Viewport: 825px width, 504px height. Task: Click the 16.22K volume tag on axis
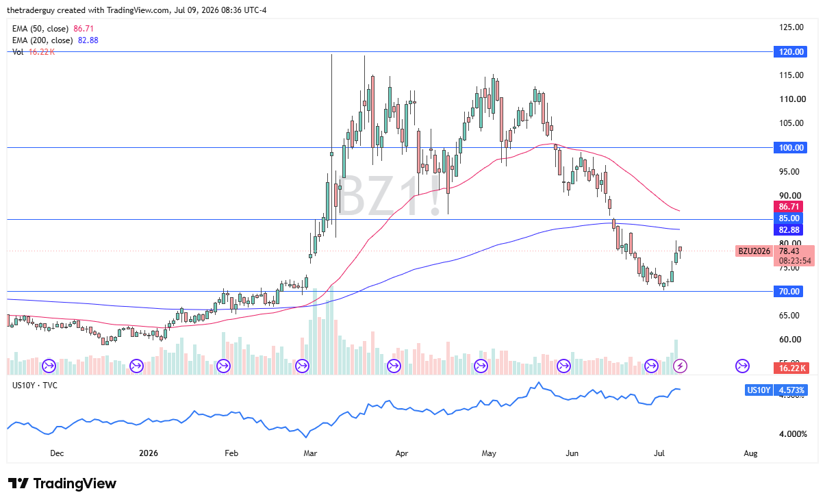[793, 368]
